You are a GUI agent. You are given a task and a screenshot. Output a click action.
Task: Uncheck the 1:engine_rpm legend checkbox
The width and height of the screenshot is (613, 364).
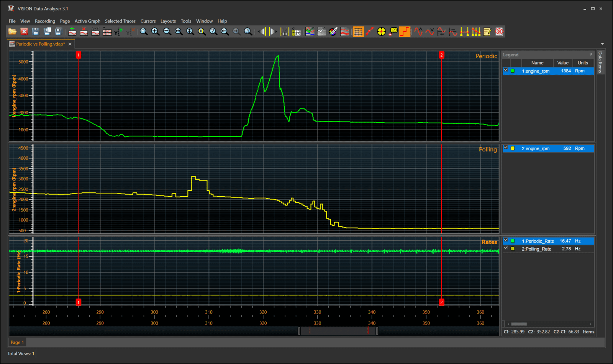pyautogui.click(x=506, y=71)
